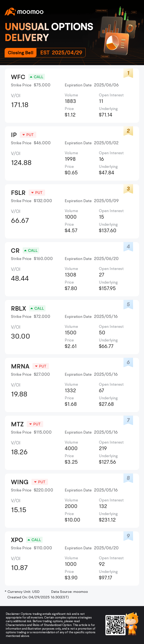Click the CR ticker symbol
This screenshot has height=644, width=144.
(15, 250)
